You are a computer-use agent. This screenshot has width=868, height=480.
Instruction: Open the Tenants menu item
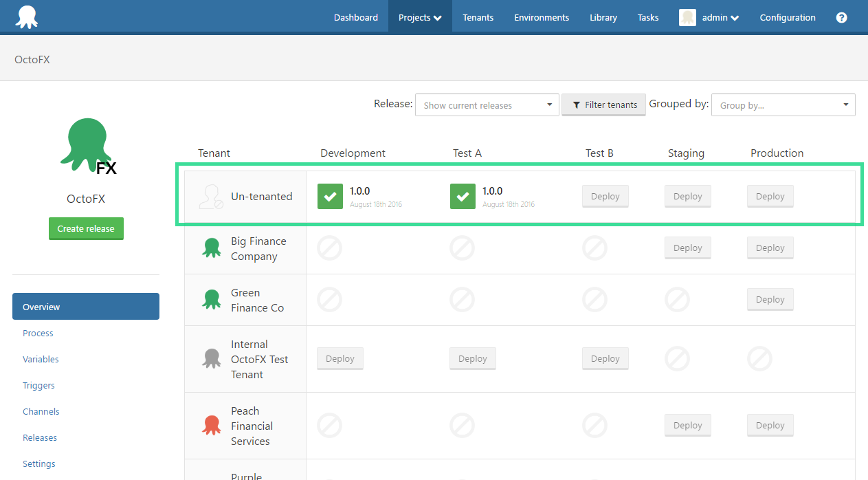478,17
